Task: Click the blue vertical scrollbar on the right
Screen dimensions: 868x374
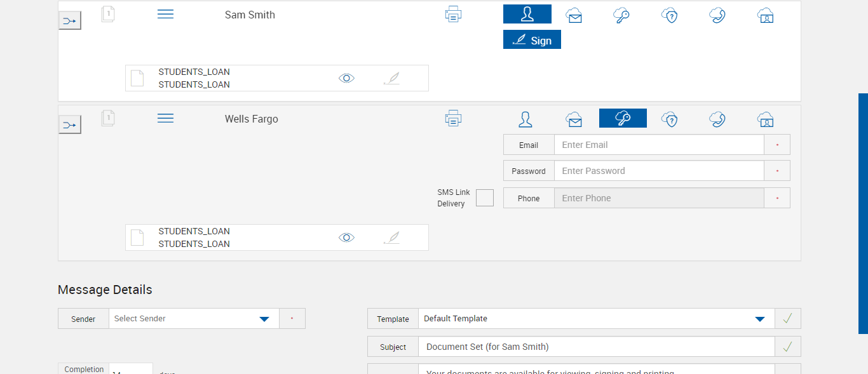Action: (863, 213)
